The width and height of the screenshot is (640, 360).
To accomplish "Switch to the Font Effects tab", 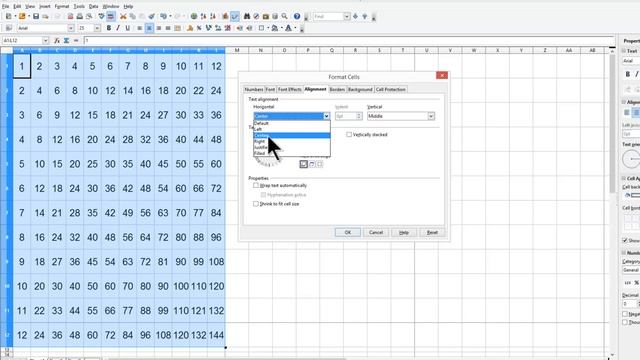I will click(289, 89).
